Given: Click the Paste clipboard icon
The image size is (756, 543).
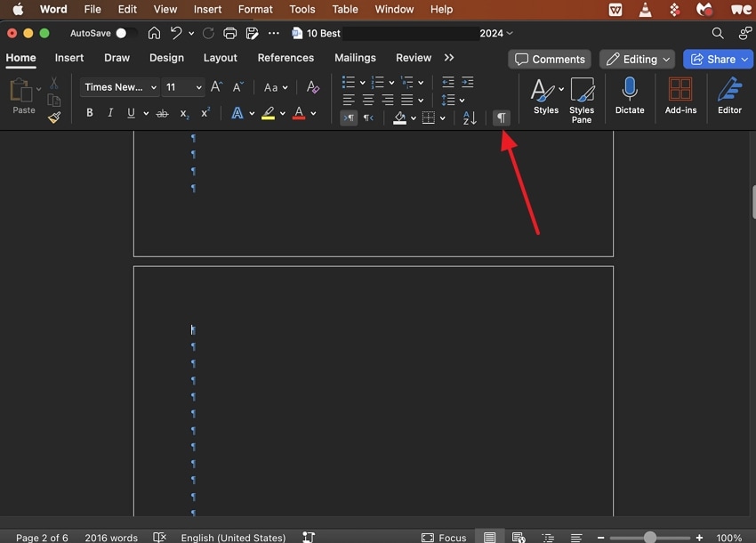Looking at the screenshot, I should tap(21, 90).
